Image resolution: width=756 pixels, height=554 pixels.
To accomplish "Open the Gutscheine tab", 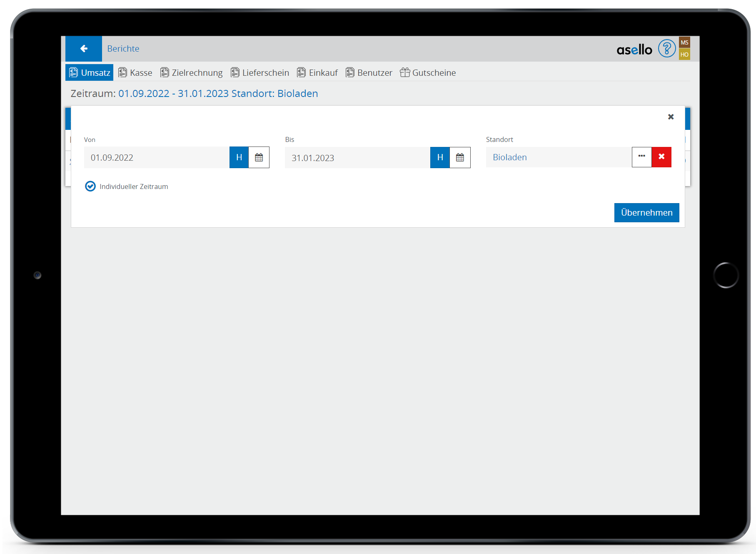I will click(428, 73).
